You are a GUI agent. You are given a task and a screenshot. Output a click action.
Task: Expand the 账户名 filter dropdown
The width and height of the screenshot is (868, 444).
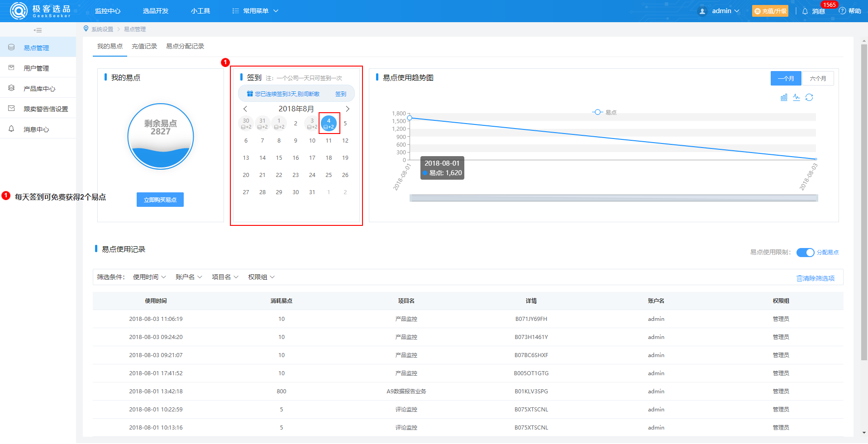(189, 277)
